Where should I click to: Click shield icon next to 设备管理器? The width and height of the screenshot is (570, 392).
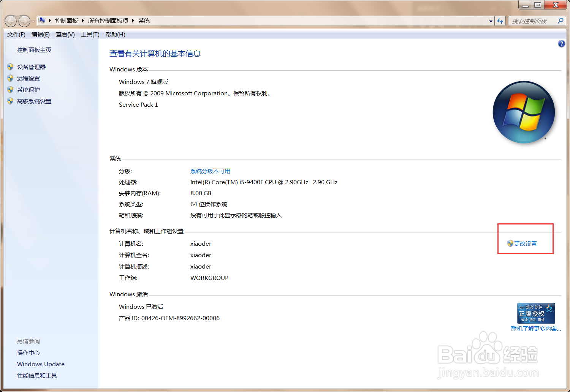[x=10, y=67]
